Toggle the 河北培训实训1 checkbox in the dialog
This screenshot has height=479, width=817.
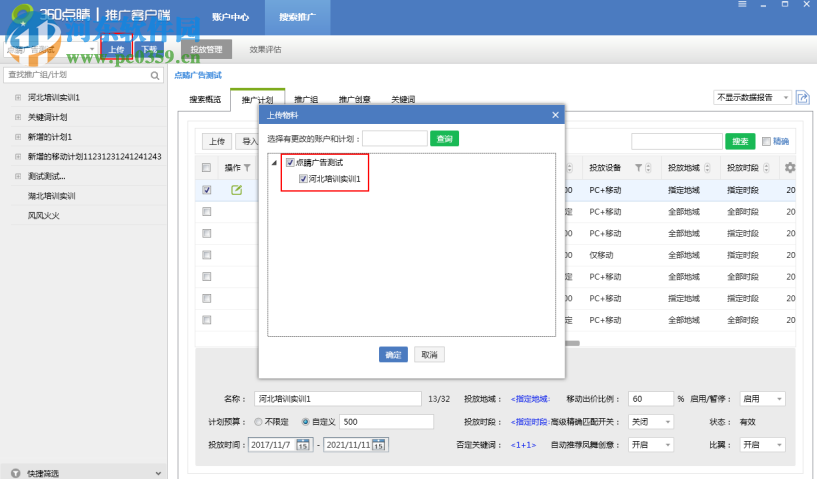[303, 179]
